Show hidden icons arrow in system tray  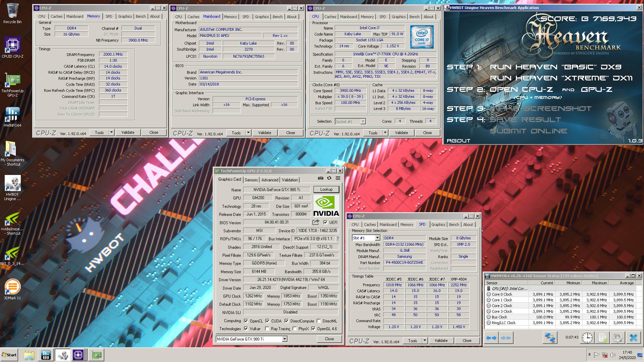589,354
